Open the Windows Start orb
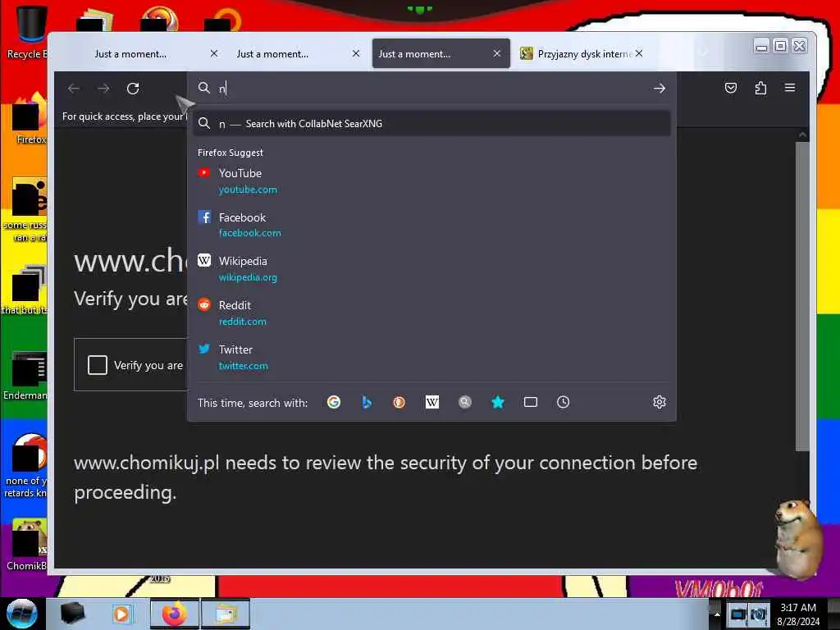The height and width of the screenshot is (630, 840). [x=21, y=614]
